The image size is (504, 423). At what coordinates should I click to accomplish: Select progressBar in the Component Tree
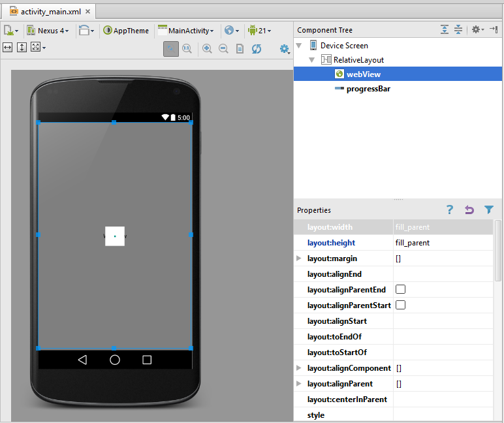(368, 89)
